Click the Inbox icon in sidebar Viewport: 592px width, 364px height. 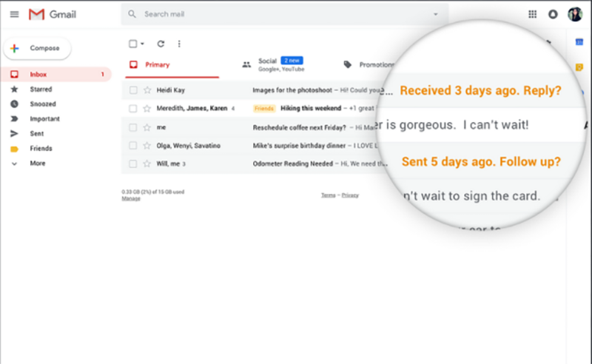14,75
